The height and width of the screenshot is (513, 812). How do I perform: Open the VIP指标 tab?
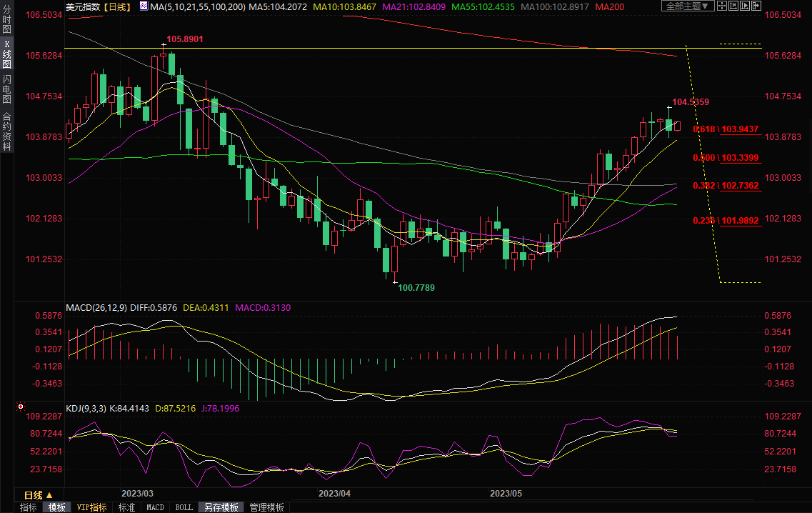pyautogui.click(x=91, y=507)
